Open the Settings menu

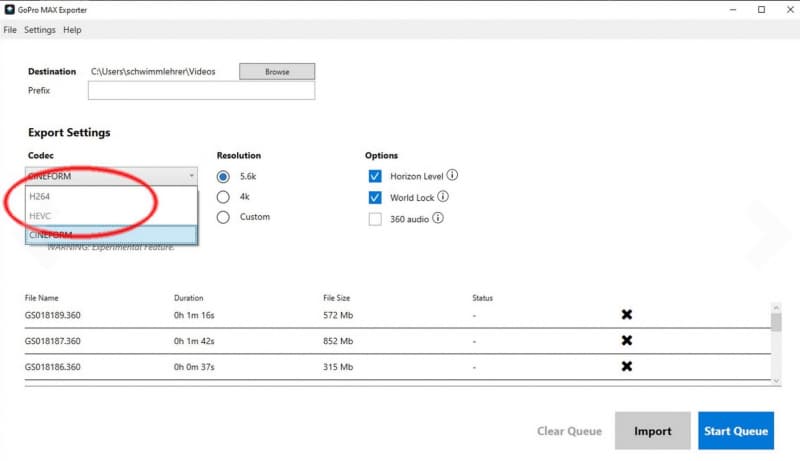click(39, 30)
